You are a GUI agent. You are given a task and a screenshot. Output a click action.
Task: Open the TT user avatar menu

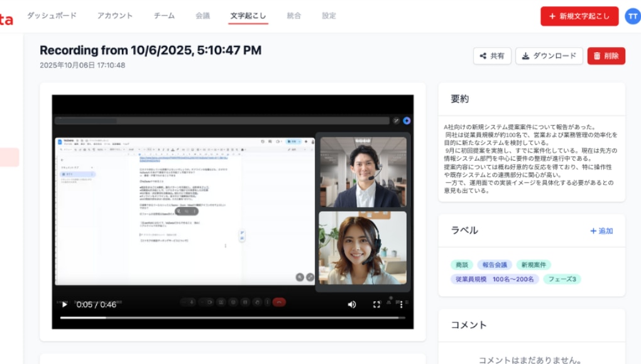[632, 16]
